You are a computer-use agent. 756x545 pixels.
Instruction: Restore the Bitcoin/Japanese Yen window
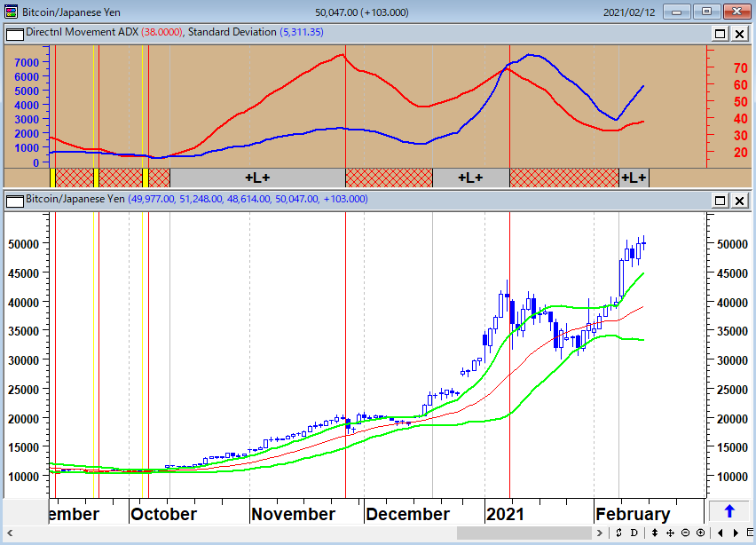click(706, 12)
